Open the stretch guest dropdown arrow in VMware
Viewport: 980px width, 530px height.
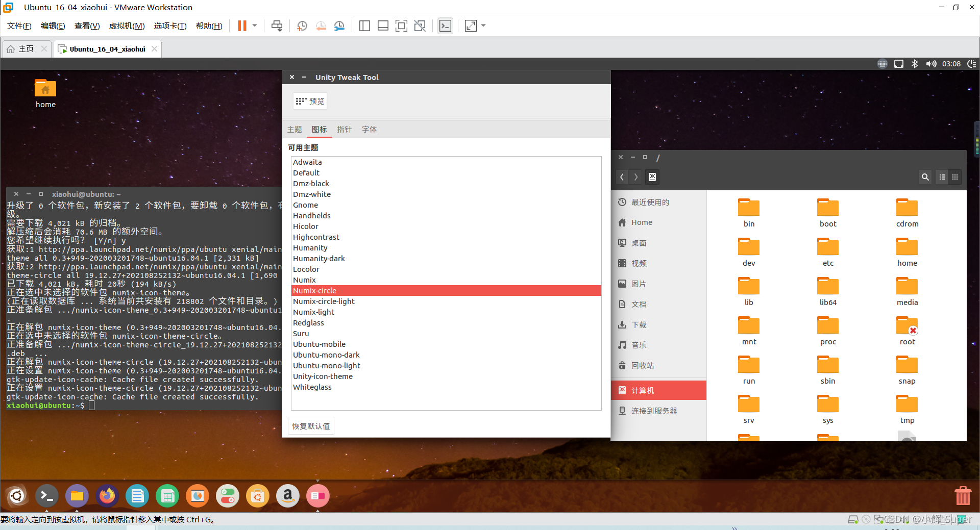[483, 26]
